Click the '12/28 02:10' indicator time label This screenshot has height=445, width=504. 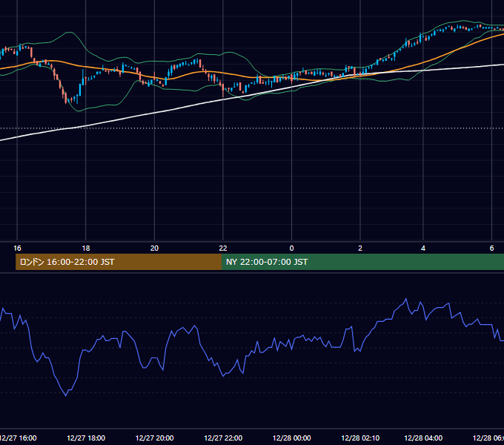tap(360, 438)
